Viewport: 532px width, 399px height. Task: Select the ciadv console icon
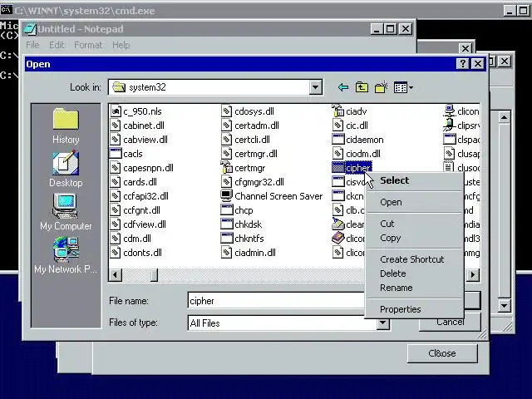[x=337, y=111]
